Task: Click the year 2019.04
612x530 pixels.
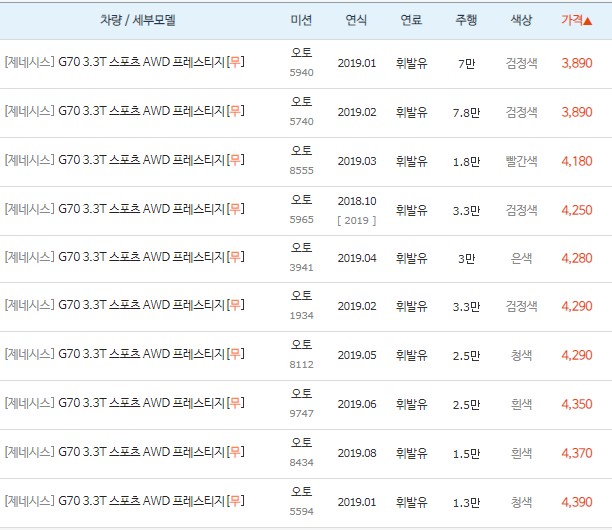Action: pos(357,258)
